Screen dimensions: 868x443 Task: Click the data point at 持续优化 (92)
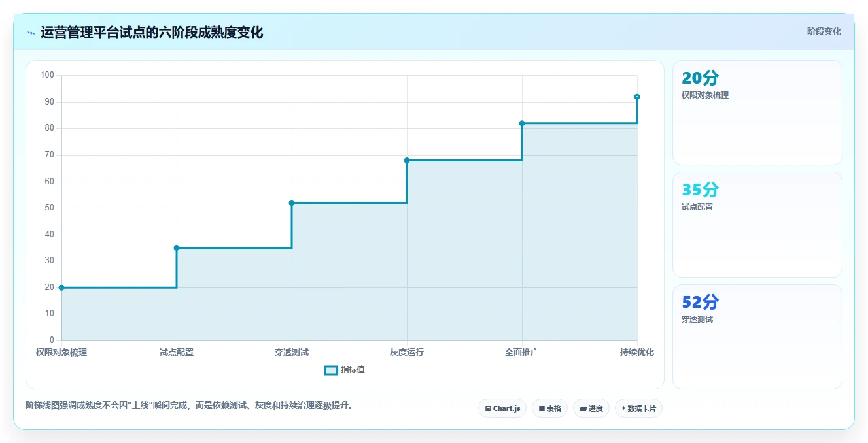click(637, 97)
